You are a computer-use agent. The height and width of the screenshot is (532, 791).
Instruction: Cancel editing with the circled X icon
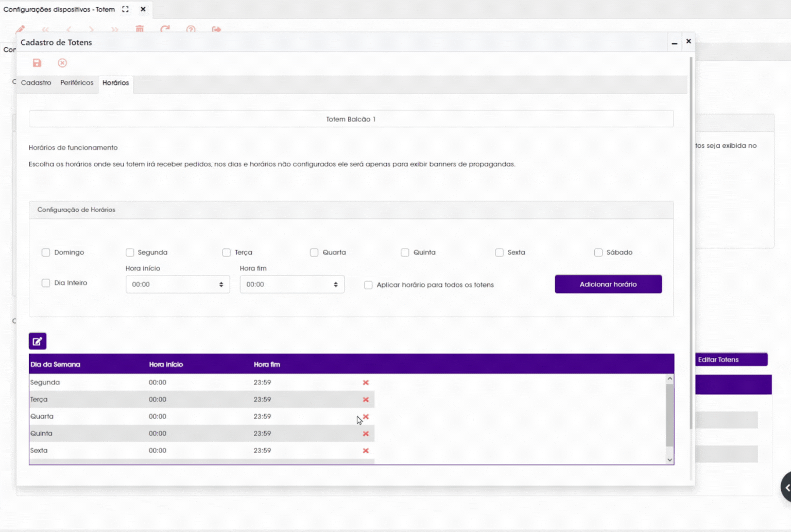[x=62, y=63]
